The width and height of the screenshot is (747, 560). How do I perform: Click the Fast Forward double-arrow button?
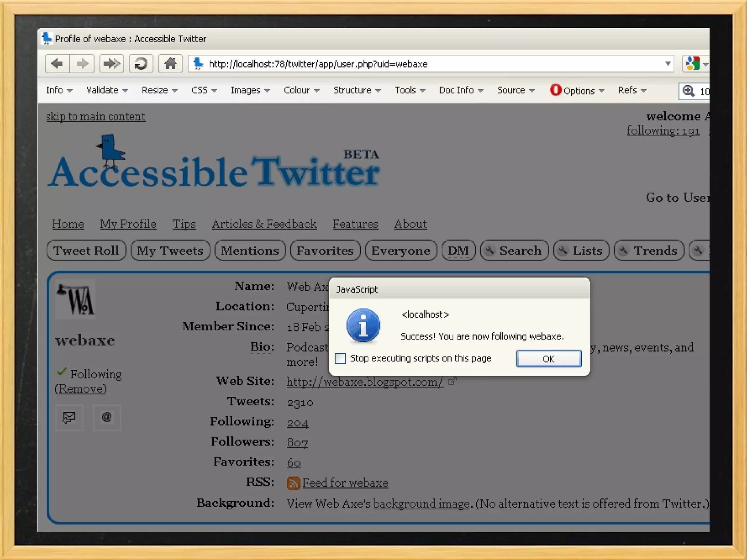click(111, 64)
